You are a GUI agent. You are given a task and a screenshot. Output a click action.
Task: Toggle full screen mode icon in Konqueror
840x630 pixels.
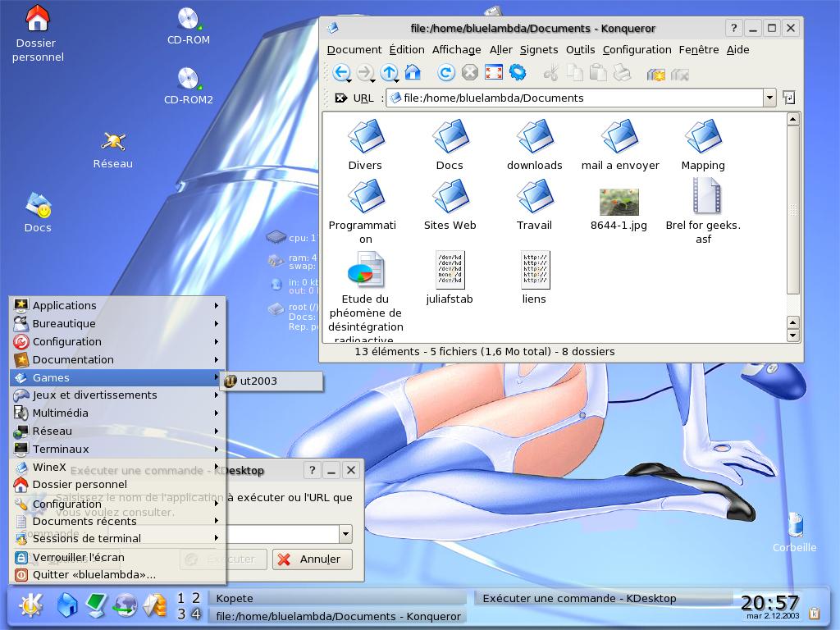pyautogui.click(x=493, y=72)
